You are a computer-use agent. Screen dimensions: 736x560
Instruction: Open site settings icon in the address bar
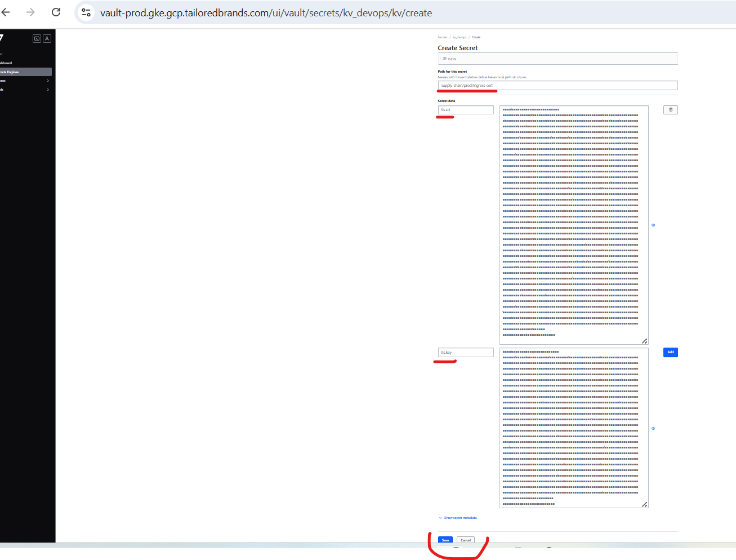(x=86, y=12)
